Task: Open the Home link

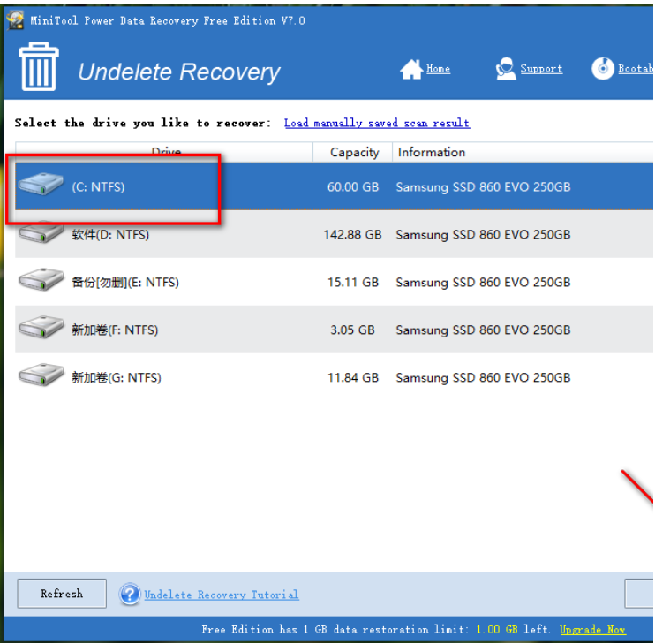Action: click(x=438, y=69)
